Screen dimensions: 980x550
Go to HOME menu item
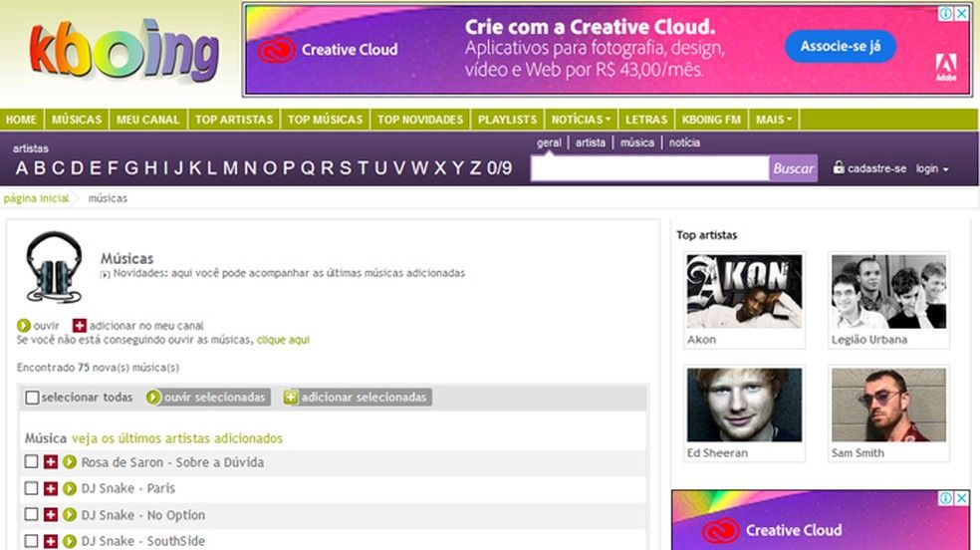coord(21,120)
